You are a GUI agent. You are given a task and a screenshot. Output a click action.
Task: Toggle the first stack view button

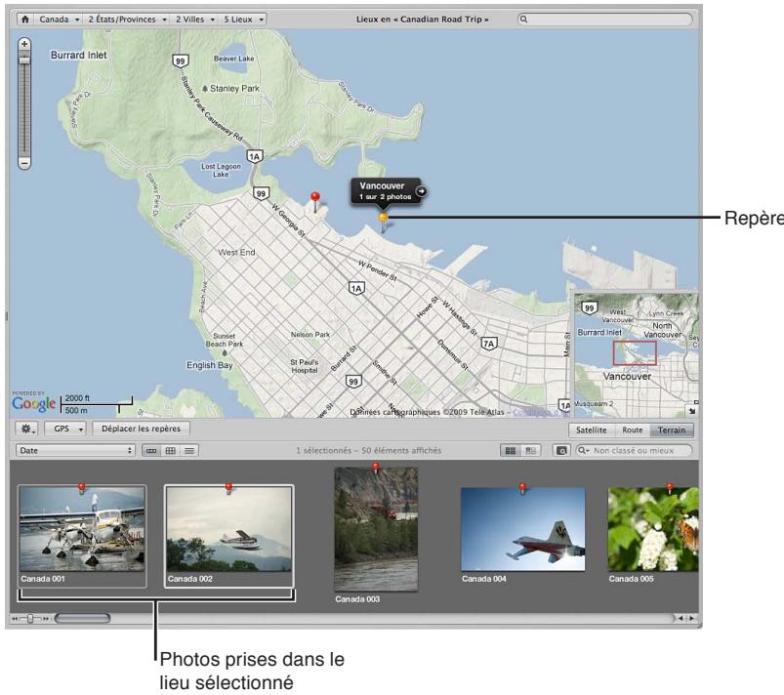[x=511, y=451]
